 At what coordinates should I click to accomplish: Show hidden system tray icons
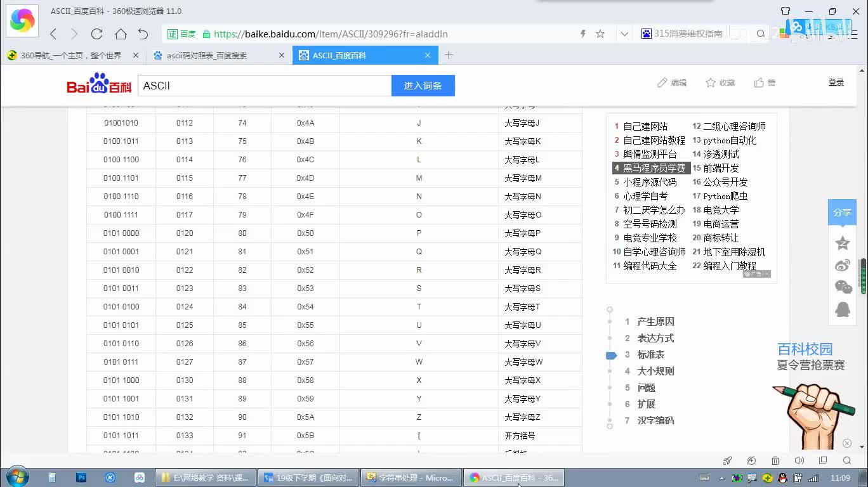(721, 477)
